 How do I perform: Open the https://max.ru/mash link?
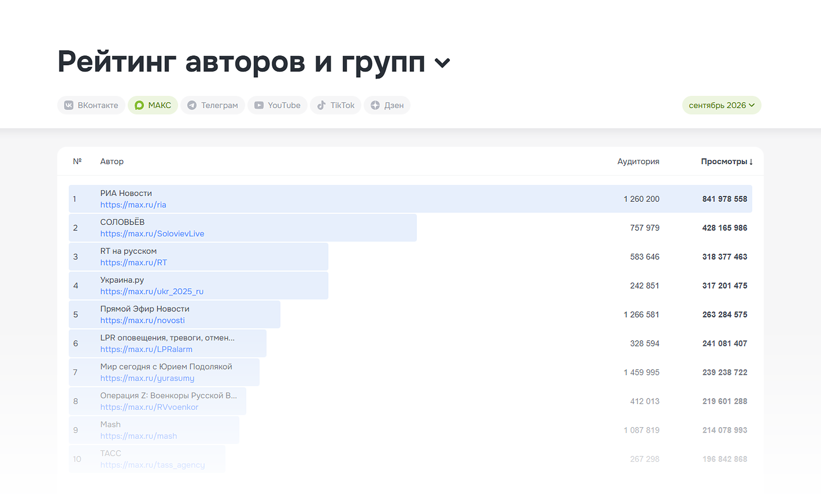pos(138,436)
